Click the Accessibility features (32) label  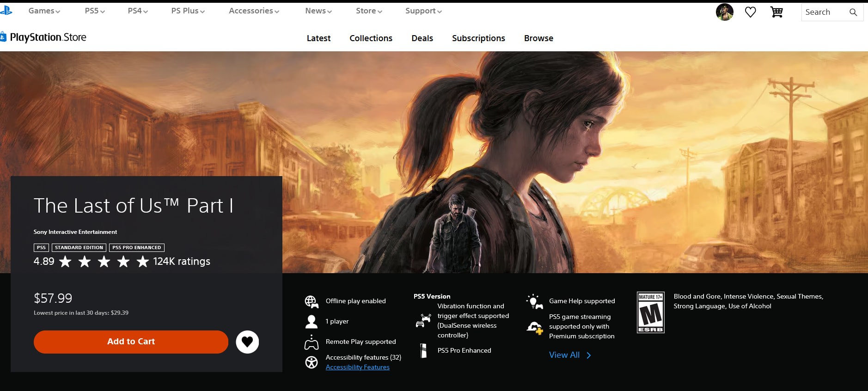pos(363,357)
